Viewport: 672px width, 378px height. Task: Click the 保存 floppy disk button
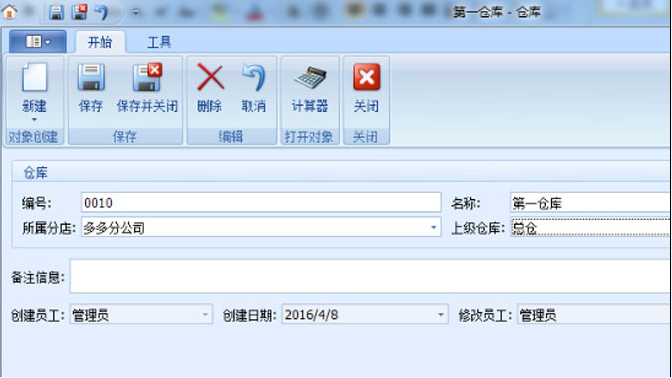(x=91, y=89)
